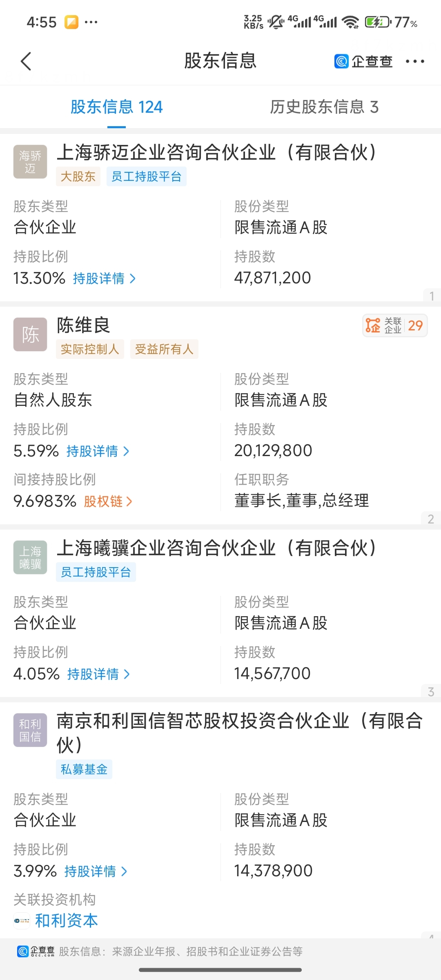Expand 持股详情 for 陈维良's 5.59% holding

[x=98, y=451]
